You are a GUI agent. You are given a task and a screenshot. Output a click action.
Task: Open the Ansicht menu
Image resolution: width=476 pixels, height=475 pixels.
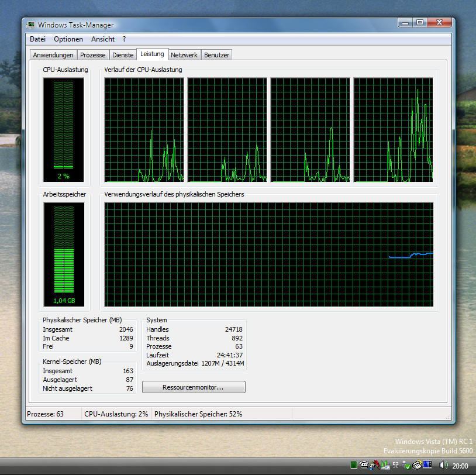tap(103, 39)
